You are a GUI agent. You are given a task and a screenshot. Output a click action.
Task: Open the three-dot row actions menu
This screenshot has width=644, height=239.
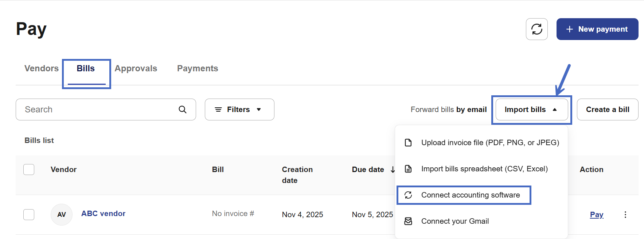(x=625, y=215)
